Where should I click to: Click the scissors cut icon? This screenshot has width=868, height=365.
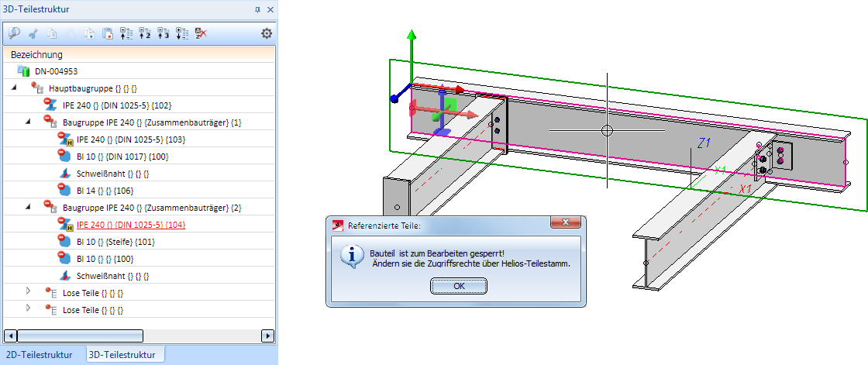pos(33,33)
